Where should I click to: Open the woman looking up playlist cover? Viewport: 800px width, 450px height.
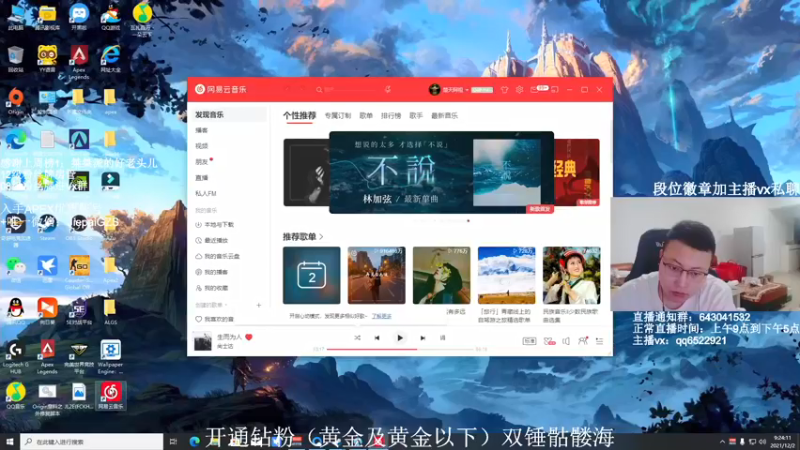[441, 276]
